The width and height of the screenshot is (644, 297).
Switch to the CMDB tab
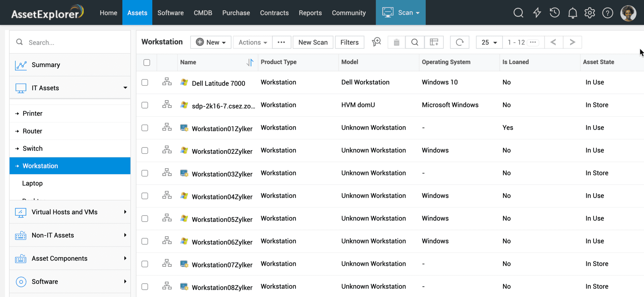[x=203, y=13]
